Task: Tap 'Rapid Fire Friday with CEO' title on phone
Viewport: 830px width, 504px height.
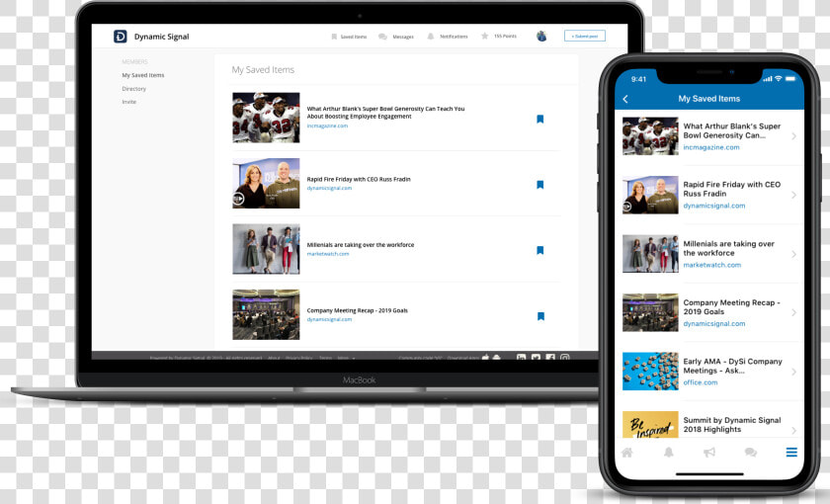Action: [731, 189]
